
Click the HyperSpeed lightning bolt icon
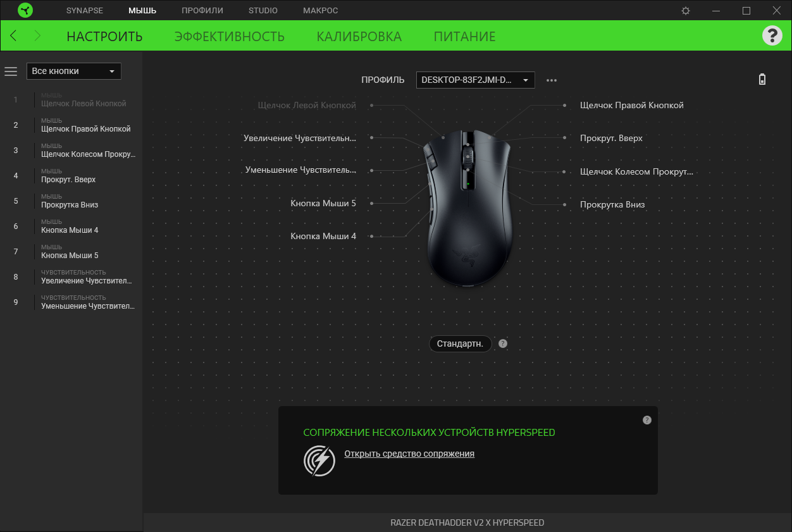(x=319, y=460)
